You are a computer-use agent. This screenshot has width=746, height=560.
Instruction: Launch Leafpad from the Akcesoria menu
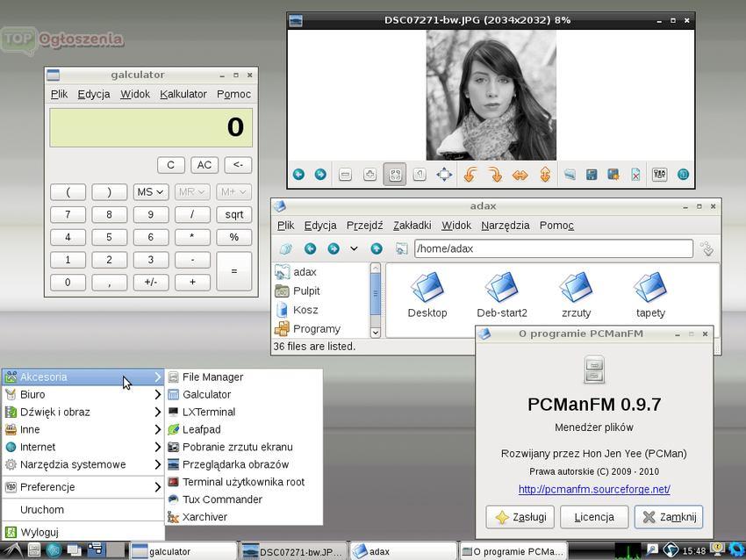[x=201, y=429]
